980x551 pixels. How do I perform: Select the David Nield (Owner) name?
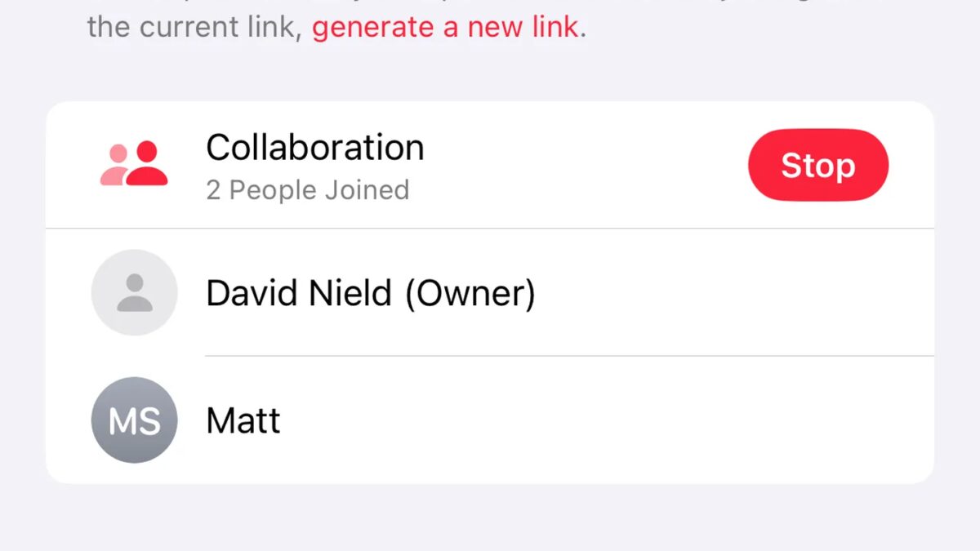(x=371, y=293)
